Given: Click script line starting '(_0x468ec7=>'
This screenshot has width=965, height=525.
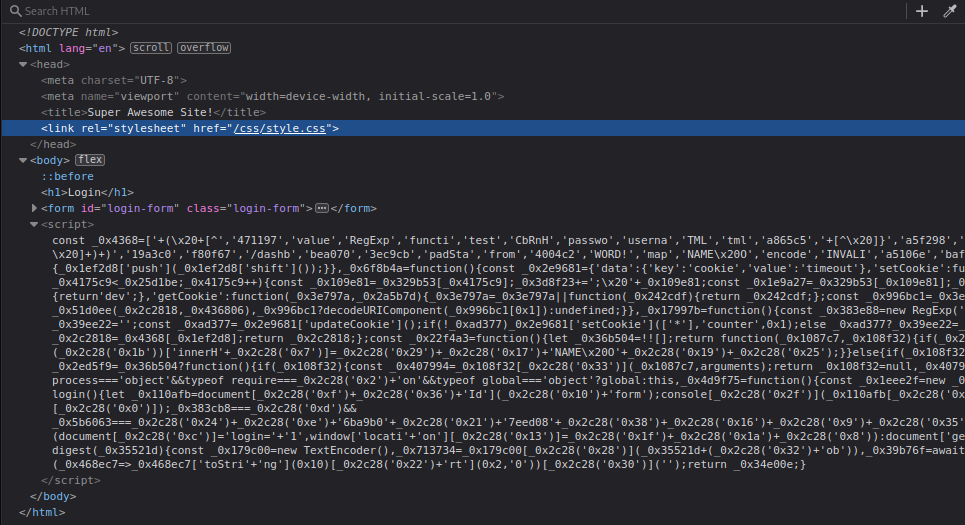Looking at the screenshot, I should (x=429, y=464).
